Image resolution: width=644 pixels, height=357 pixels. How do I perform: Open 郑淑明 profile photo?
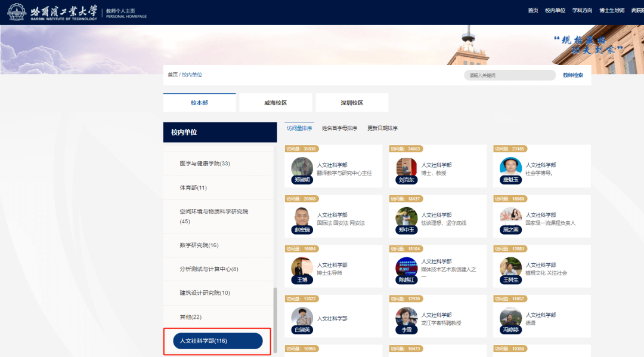click(302, 169)
